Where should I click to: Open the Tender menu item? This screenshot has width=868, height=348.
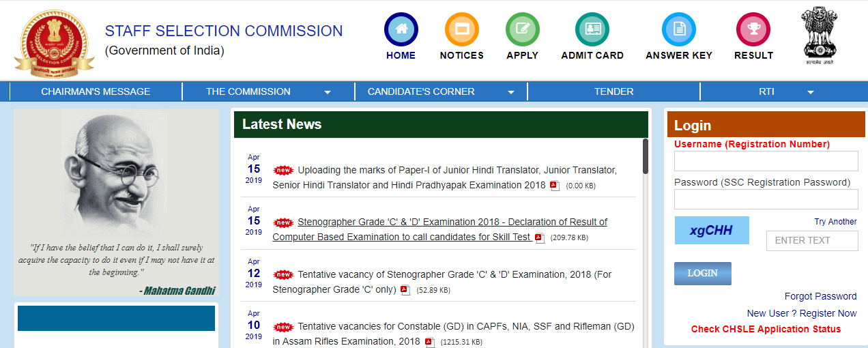pyautogui.click(x=614, y=91)
